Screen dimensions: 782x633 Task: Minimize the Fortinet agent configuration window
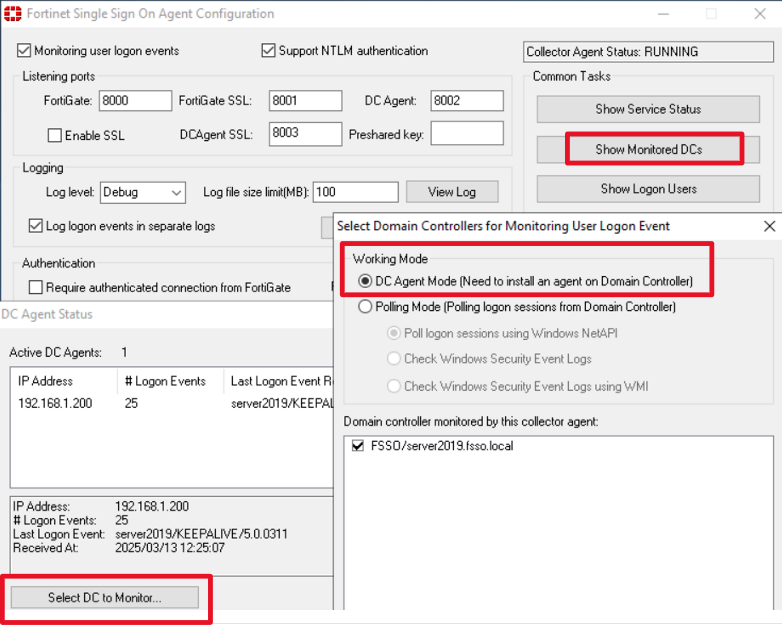pos(663,14)
